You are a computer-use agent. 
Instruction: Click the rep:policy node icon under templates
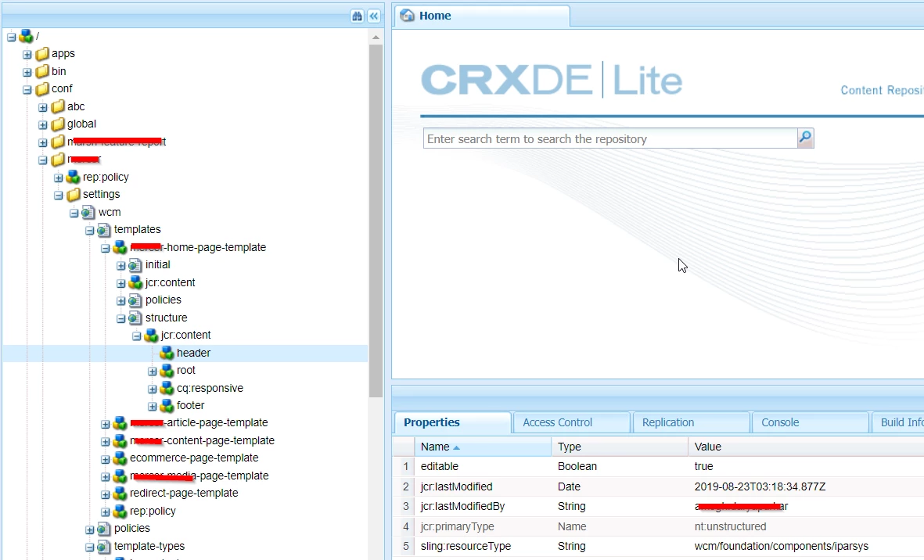tap(120, 512)
